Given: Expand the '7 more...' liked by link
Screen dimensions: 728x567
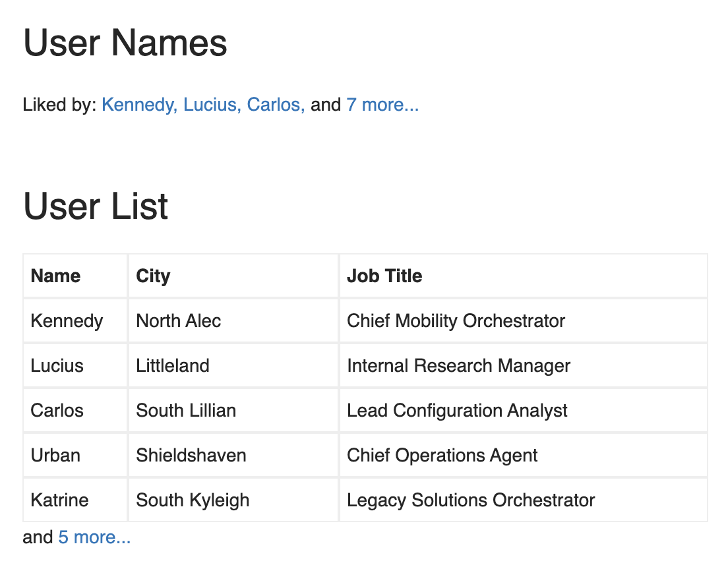Looking at the screenshot, I should (x=382, y=105).
